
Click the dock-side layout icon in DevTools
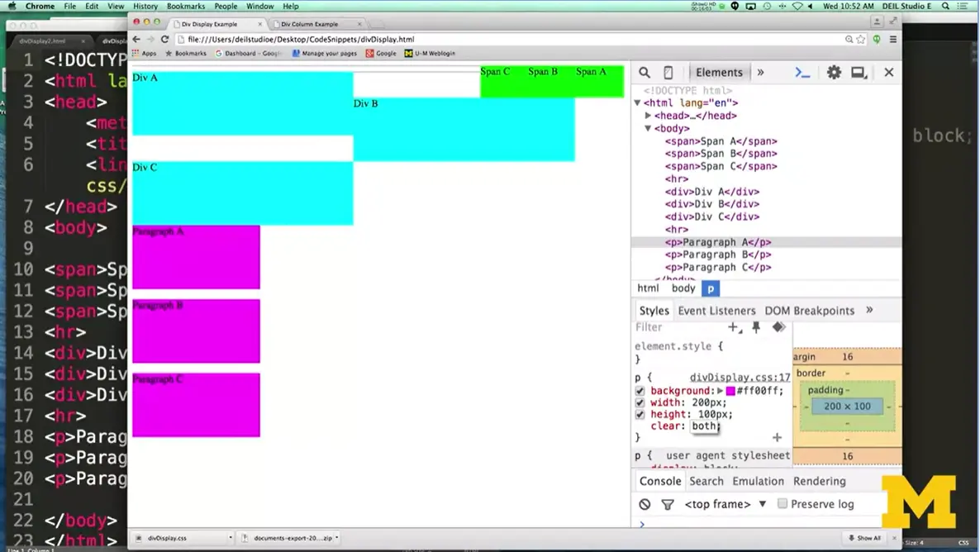point(859,73)
